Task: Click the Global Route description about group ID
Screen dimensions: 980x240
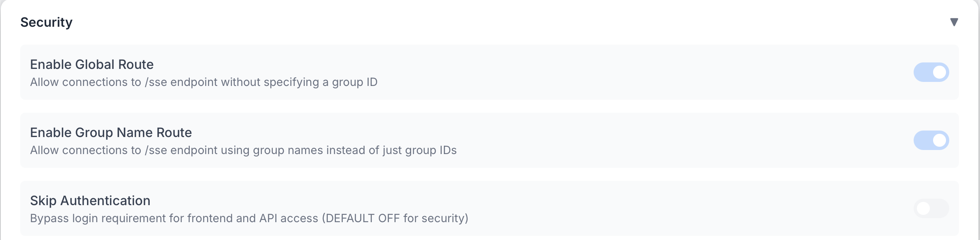Action: [204, 82]
